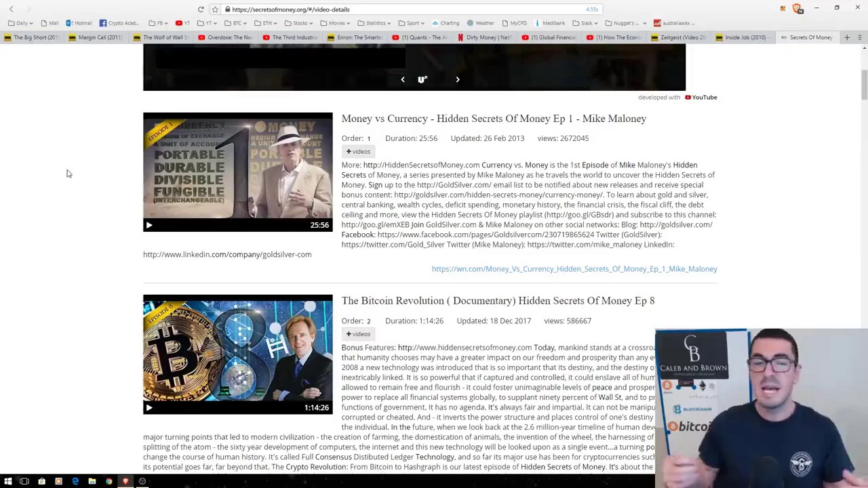This screenshot has height=488, width=868.
Task: Open The Bitcoin Revolution episode title
Action: tap(498, 301)
